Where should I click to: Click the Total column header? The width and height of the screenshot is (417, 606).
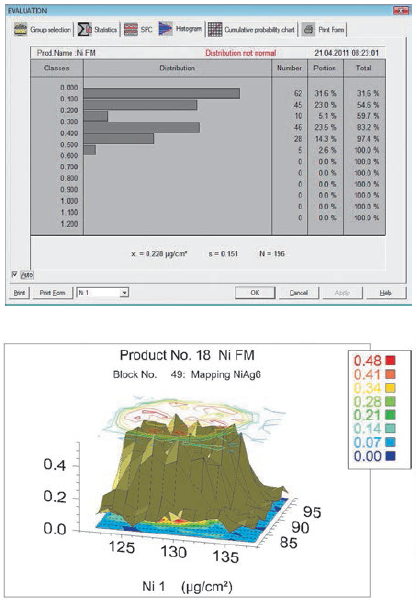point(364,68)
